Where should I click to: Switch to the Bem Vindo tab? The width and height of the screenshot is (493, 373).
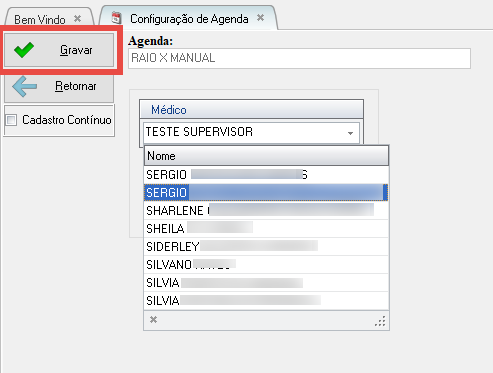[x=40, y=19]
